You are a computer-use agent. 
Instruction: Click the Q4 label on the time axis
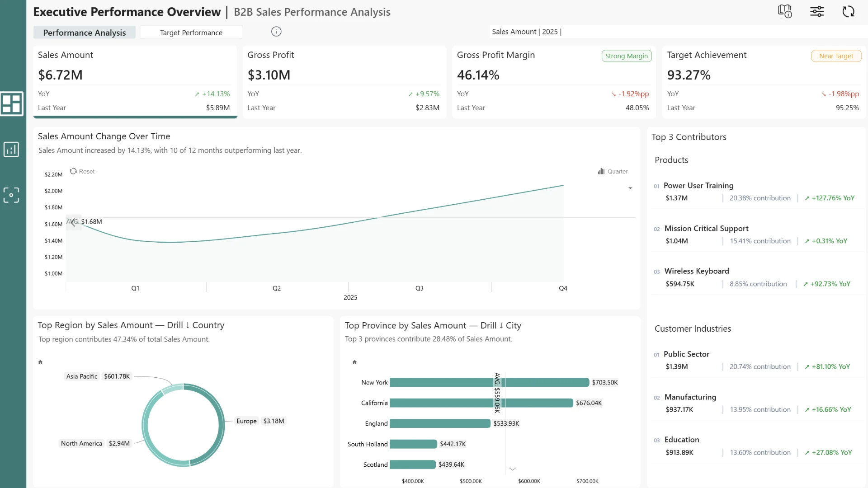coord(563,288)
